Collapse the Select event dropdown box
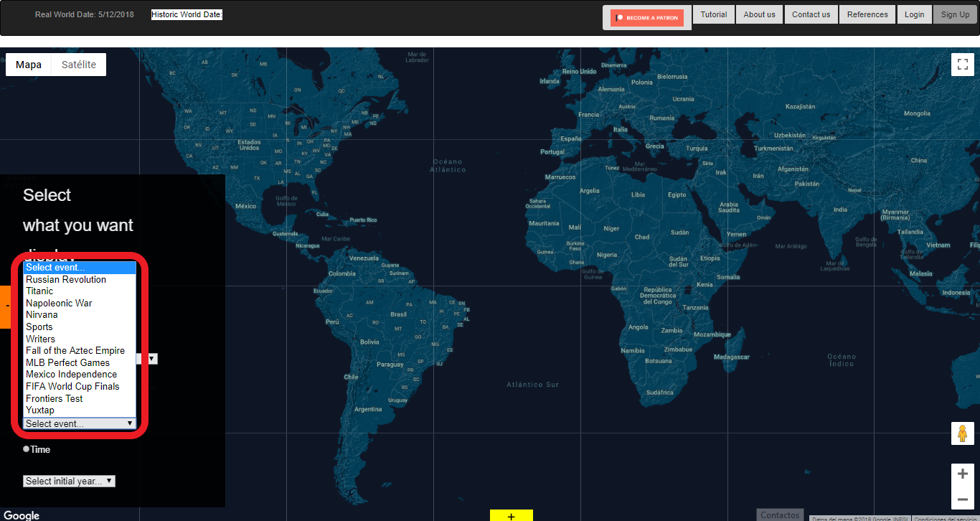Image resolution: width=980 pixels, height=521 pixels. 79,423
